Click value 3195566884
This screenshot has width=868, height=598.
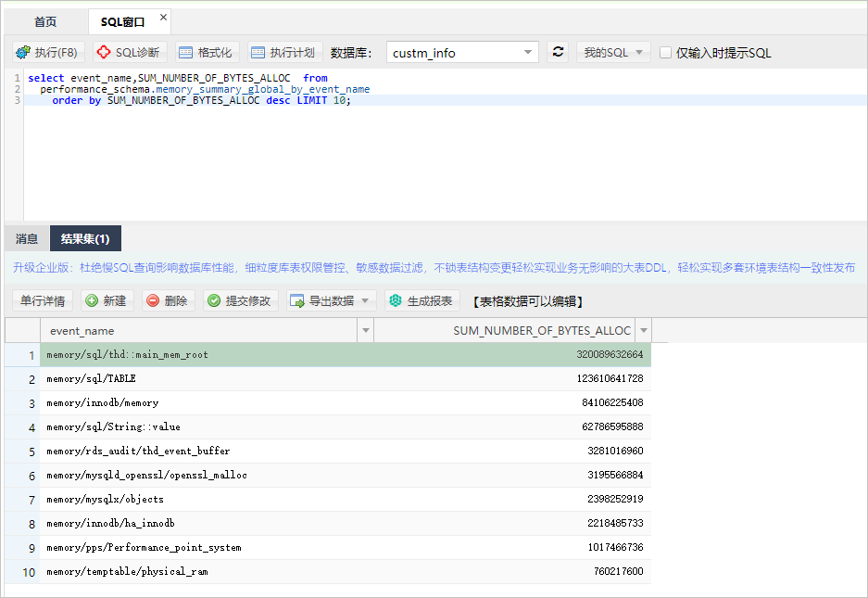click(x=615, y=475)
